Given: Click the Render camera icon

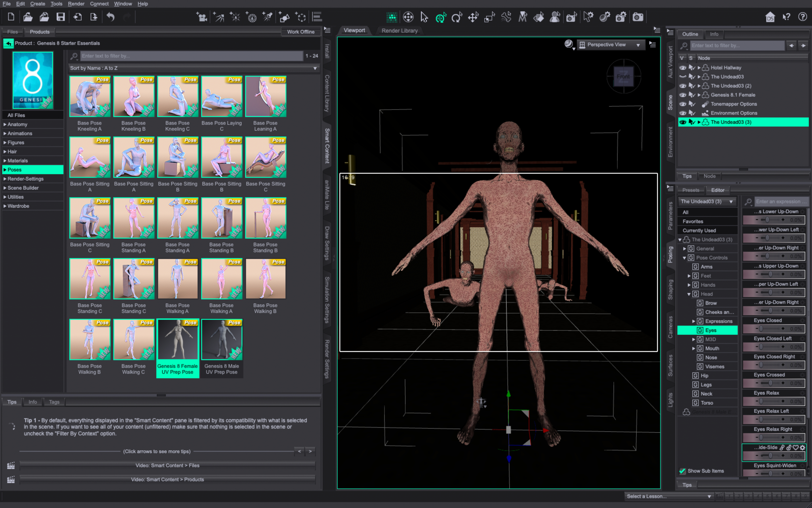Looking at the screenshot, I should pos(638,17).
